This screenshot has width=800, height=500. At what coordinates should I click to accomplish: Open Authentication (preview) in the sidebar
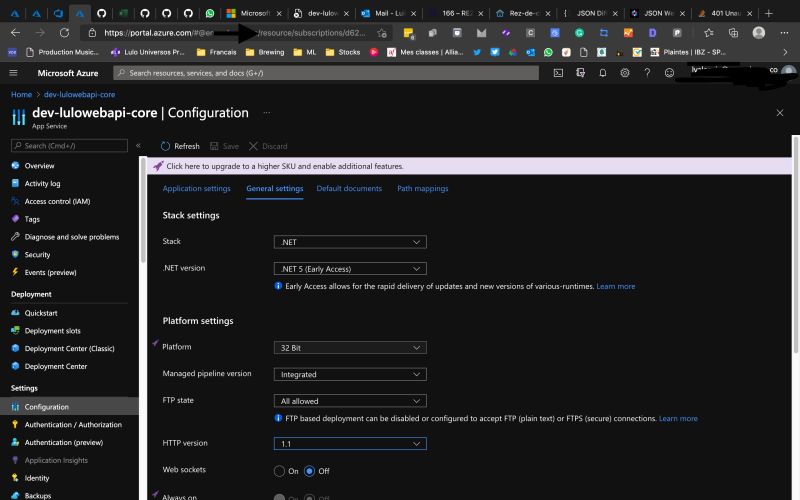pyautogui.click(x=64, y=442)
